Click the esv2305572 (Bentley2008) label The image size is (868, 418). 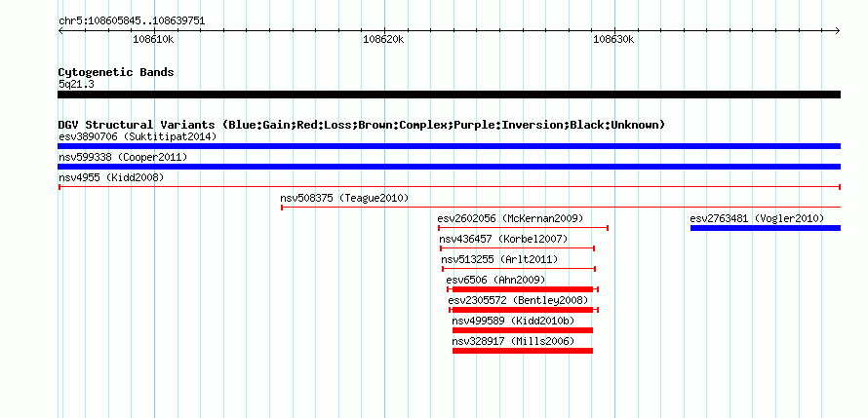[x=518, y=300]
